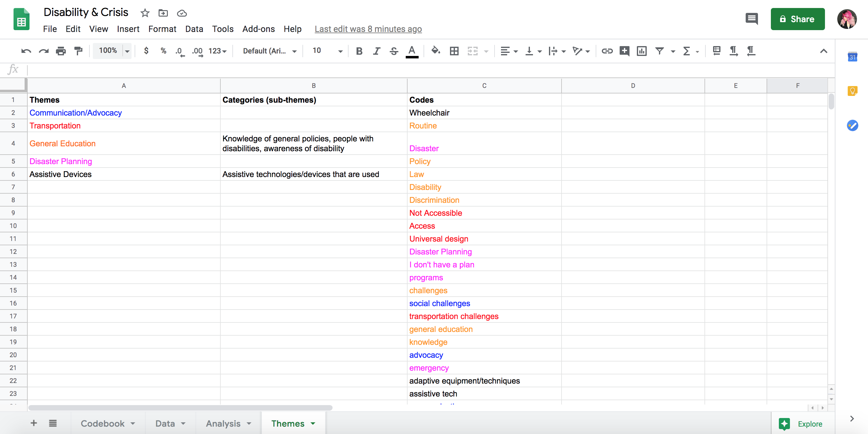The image size is (868, 434).
Task: Toggle italic formatting
Action: click(x=377, y=51)
